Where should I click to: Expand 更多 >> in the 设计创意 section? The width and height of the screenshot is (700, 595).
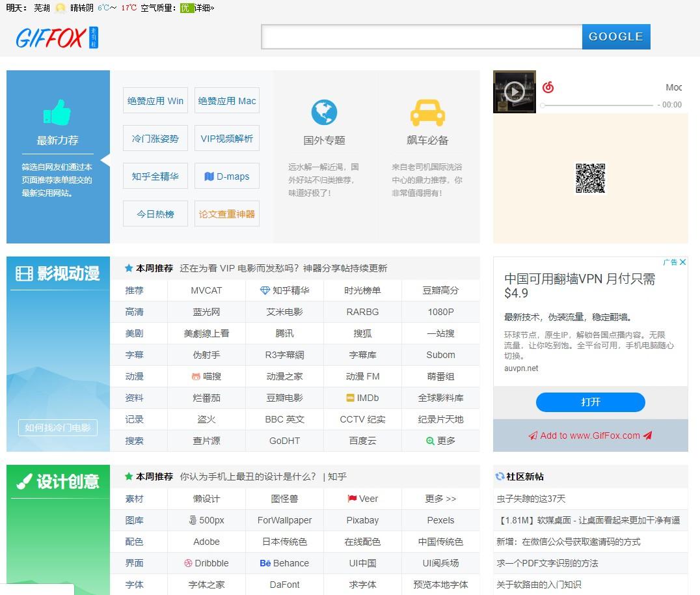point(440,499)
